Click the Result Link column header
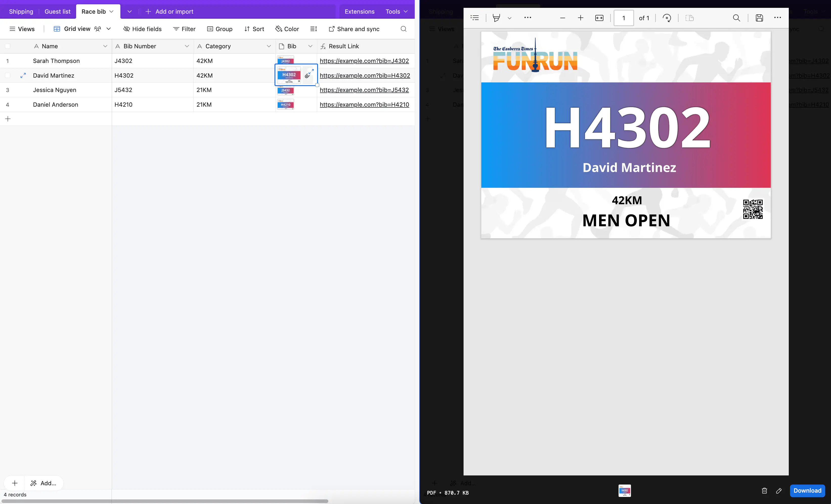This screenshot has width=831, height=504. (x=366, y=46)
